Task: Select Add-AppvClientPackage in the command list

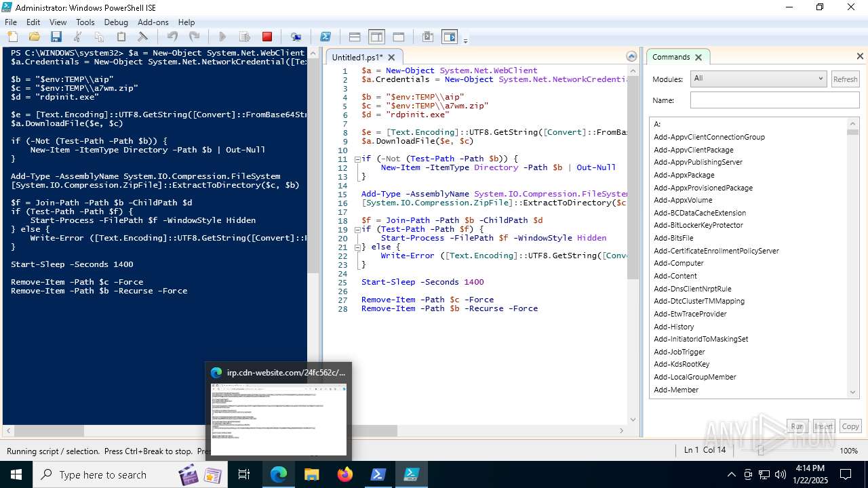Action: (x=693, y=150)
